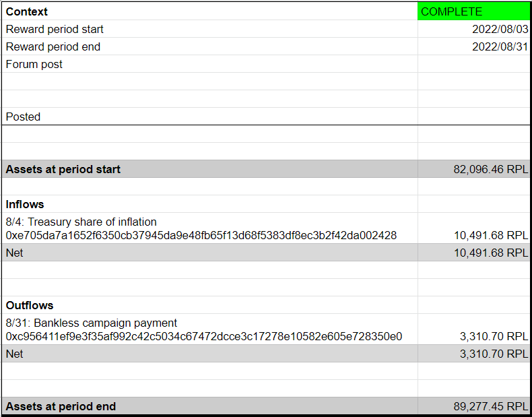Select the 2022/08/31 end date cell
This screenshot has height=417, width=532.
[473, 46]
